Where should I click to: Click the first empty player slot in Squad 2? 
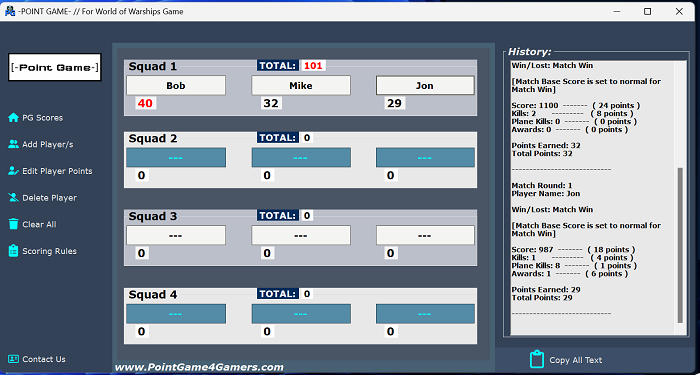176,158
